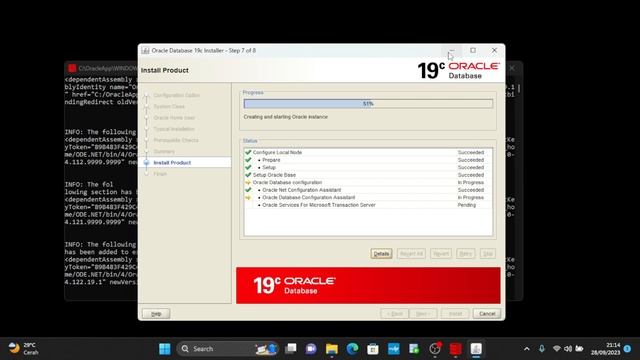Minimize the Oracle installer window
The image size is (640, 360).
[x=451, y=51]
